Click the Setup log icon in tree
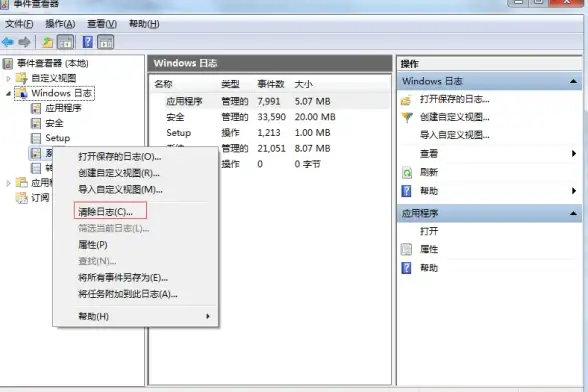The width and height of the screenshot is (588, 392). 36,138
